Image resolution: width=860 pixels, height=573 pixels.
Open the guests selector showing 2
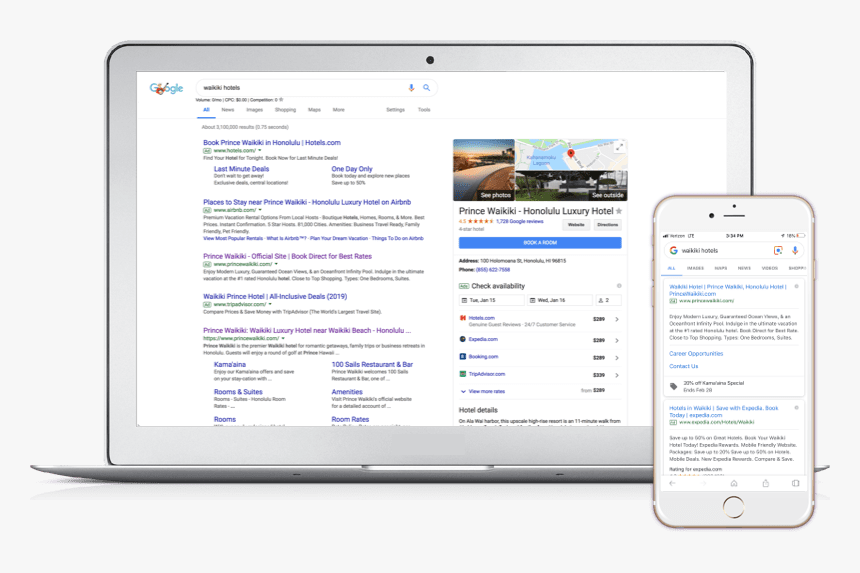608,300
